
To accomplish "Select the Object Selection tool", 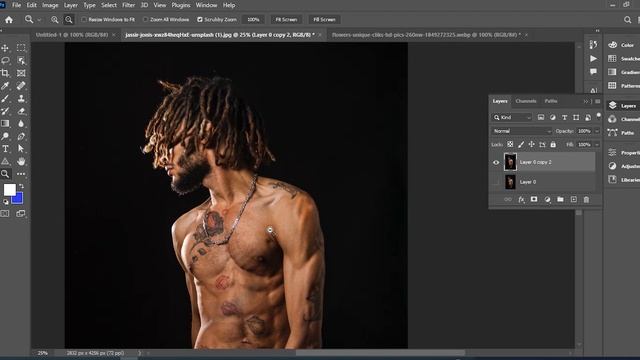I will pyautogui.click(x=21, y=60).
